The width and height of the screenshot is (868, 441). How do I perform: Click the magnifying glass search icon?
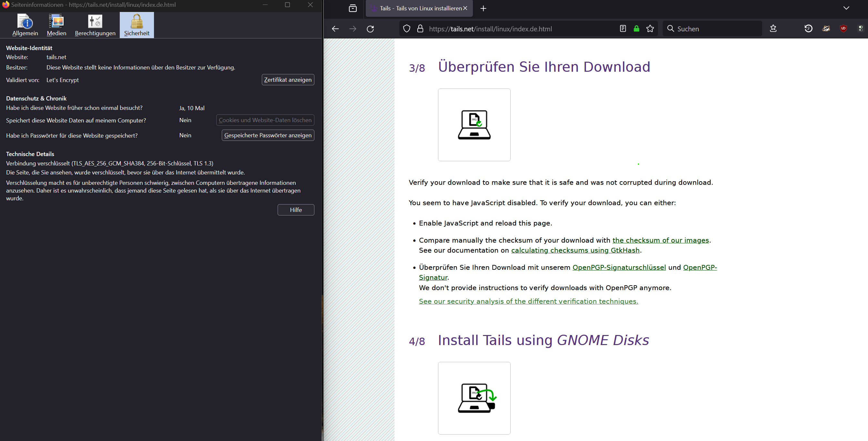click(670, 29)
